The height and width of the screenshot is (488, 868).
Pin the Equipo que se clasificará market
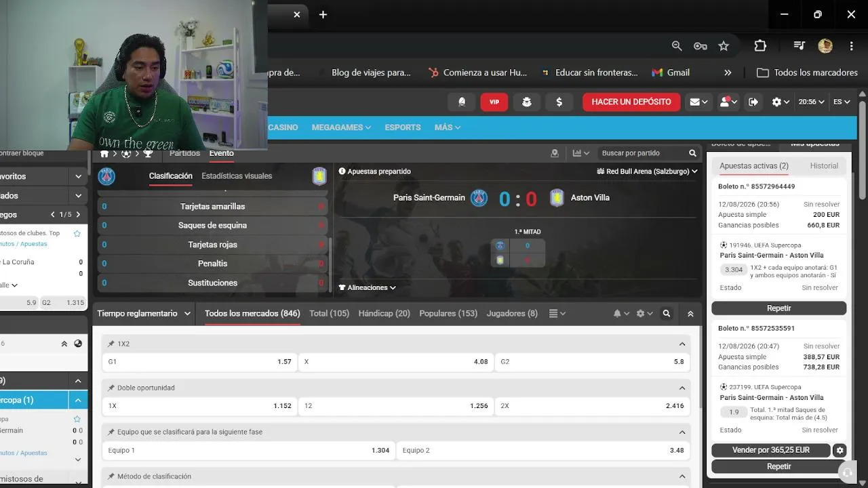click(x=111, y=432)
